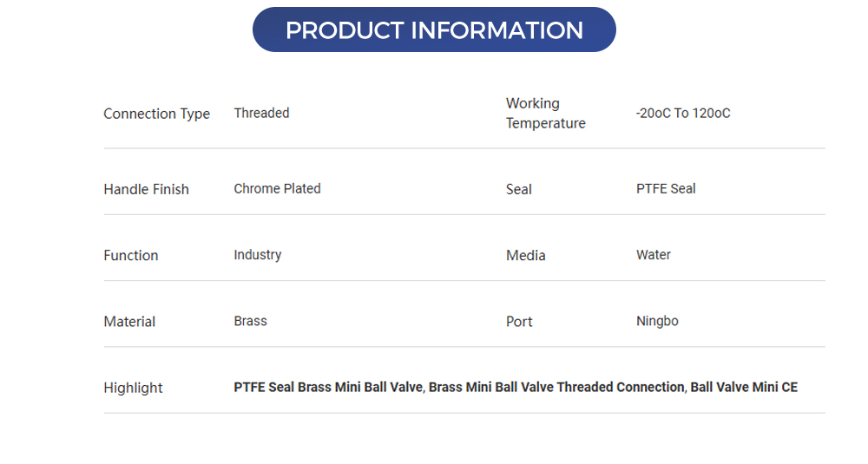The height and width of the screenshot is (464, 868).
Task: Open PTFE Seal Brass Mini Ball Valve link
Action: (x=329, y=387)
